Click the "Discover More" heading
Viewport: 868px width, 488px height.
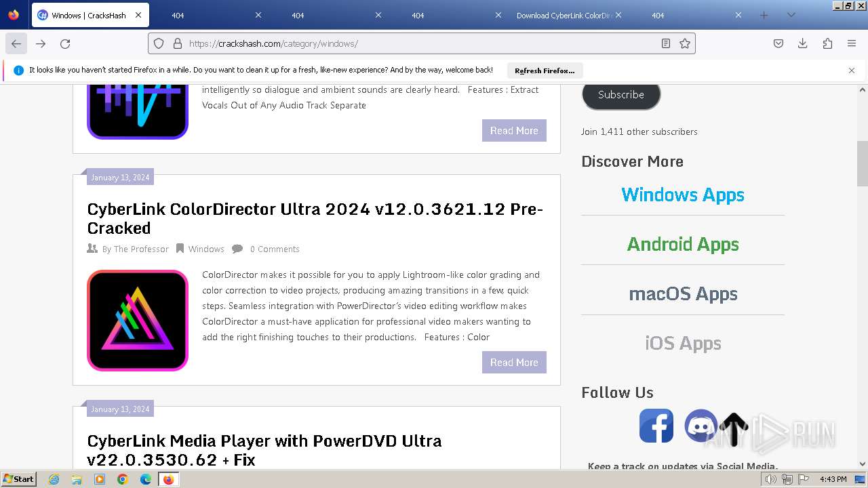click(x=633, y=161)
